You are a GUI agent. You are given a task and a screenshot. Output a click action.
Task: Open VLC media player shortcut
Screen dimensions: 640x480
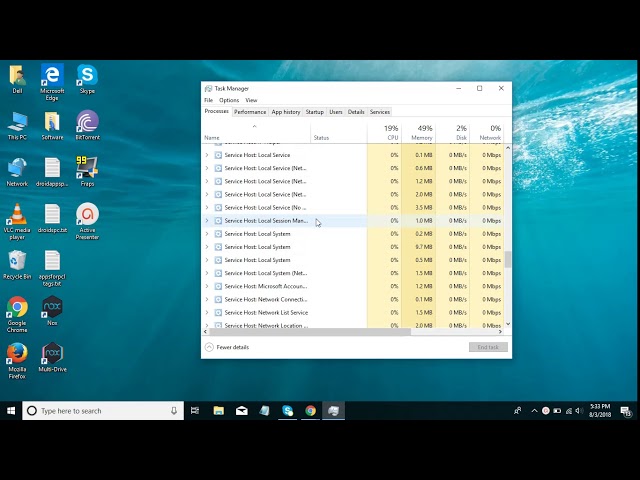(x=17, y=222)
